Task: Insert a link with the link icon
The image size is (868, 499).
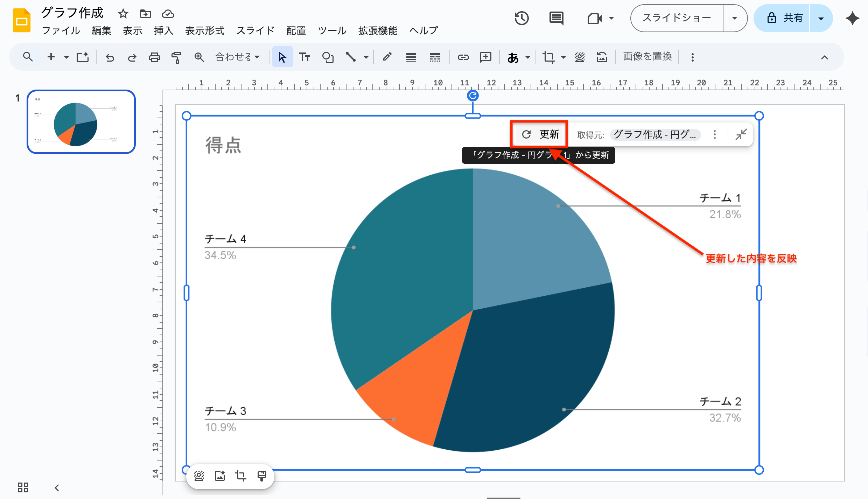Action: click(x=463, y=57)
